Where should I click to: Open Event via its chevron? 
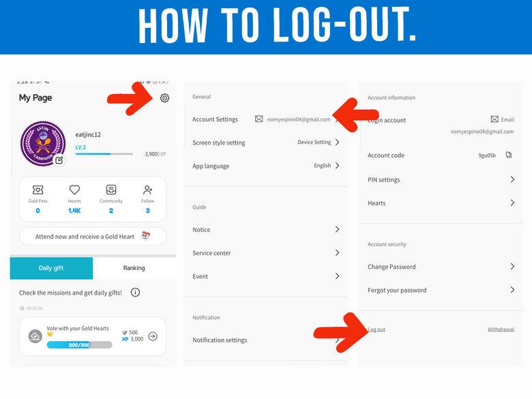click(x=337, y=276)
